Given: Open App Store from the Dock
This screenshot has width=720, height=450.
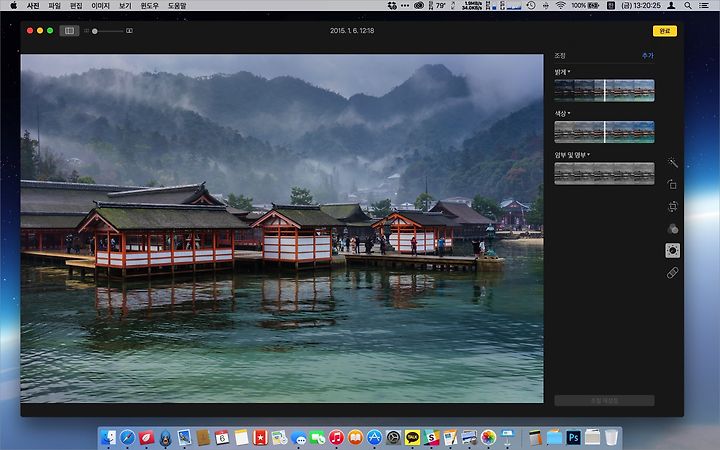Looking at the screenshot, I should (x=374, y=437).
